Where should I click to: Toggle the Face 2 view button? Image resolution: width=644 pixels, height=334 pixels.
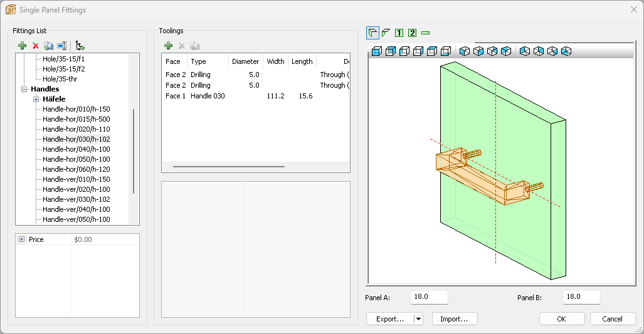(x=412, y=33)
